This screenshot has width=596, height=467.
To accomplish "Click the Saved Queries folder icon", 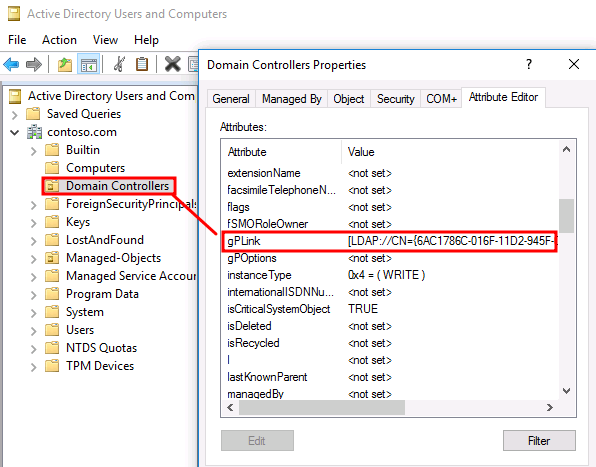I will [33, 114].
